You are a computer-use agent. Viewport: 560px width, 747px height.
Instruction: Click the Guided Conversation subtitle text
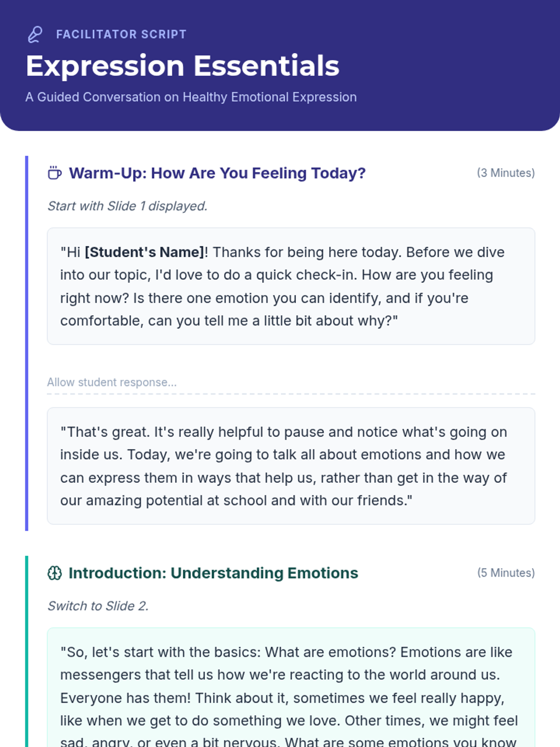pyautogui.click(x=191, y=97)
